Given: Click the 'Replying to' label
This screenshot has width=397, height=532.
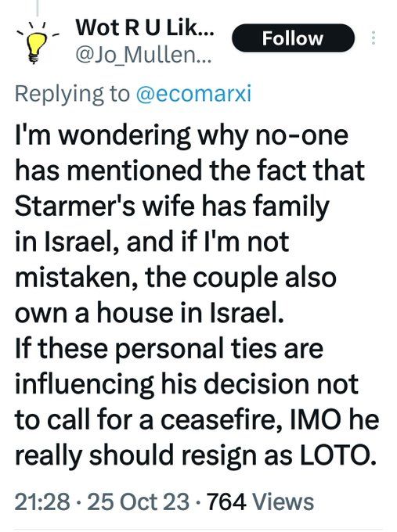Looking at the screenshot, I should 72,95.
